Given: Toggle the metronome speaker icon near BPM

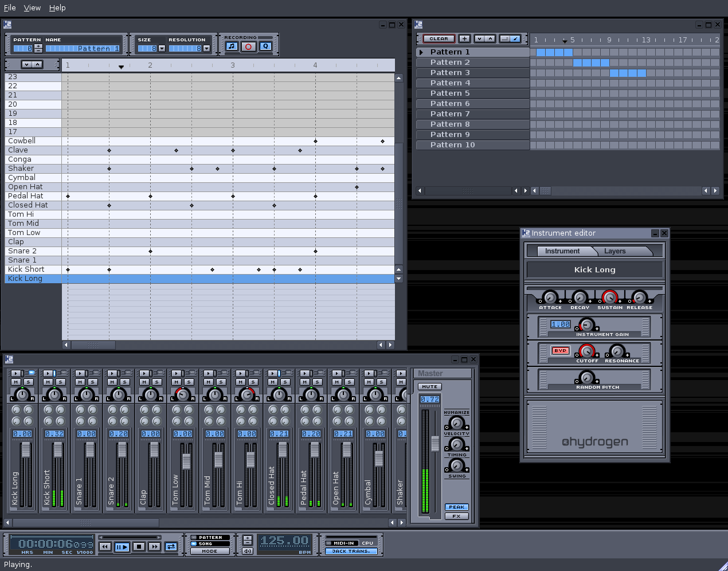Looking at the screenshot, I should point(247,551).
